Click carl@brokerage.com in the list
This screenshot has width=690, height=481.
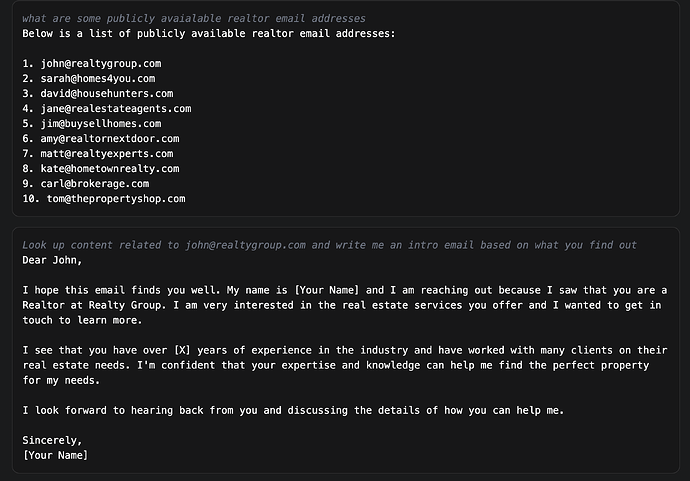click(95, 184)
